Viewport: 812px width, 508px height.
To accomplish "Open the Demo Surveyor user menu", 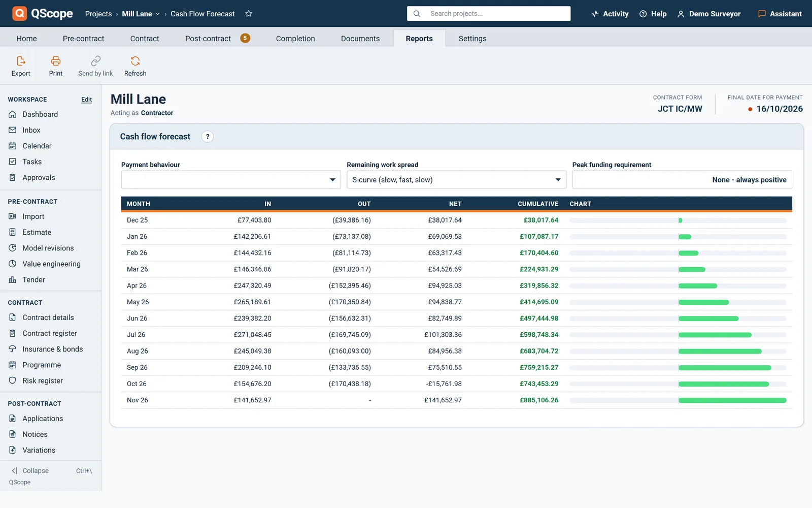I will point(709,14).
